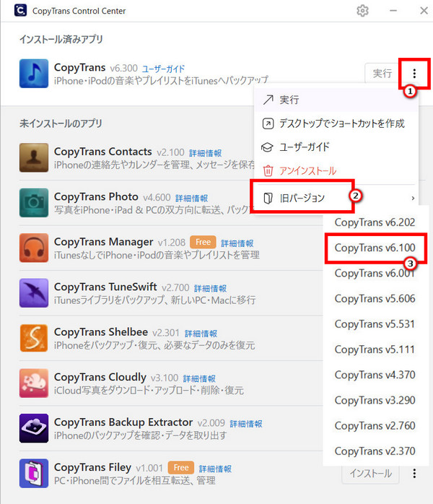This screenshot has height=504, width=433.
Task: Select CopyTrans v4.370 old version
Action: tap(375, 375)
